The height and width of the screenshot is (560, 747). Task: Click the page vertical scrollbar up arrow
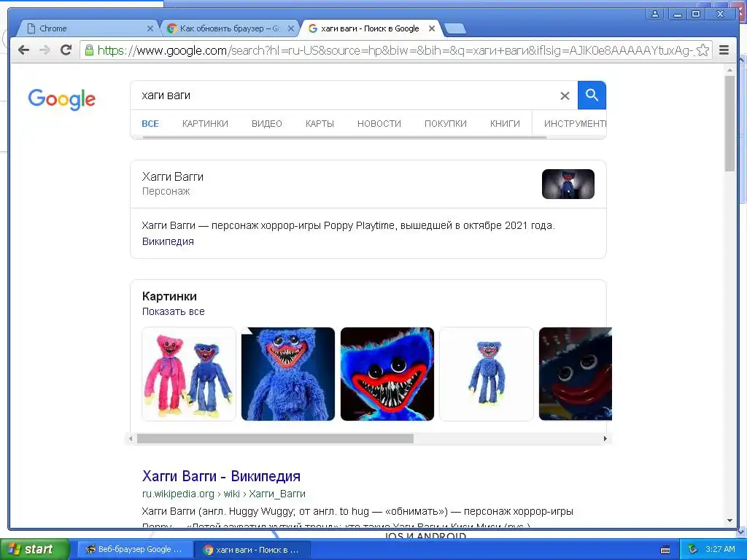729,70
